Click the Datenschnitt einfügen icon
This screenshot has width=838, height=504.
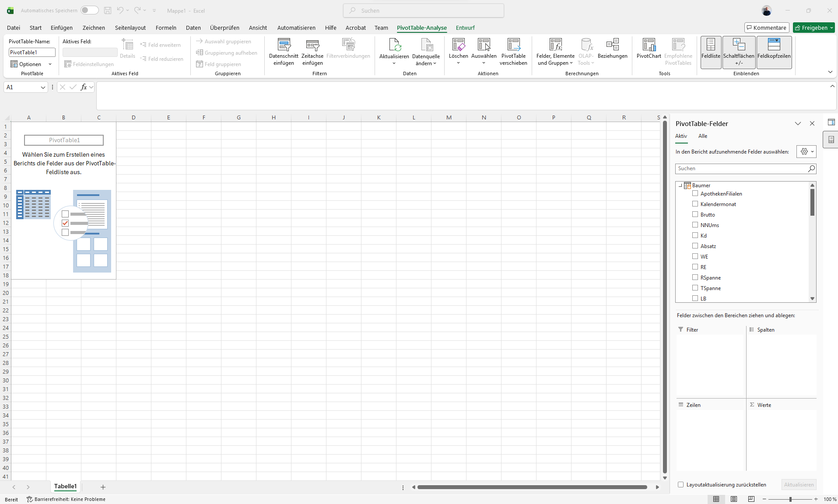(284, 45)
